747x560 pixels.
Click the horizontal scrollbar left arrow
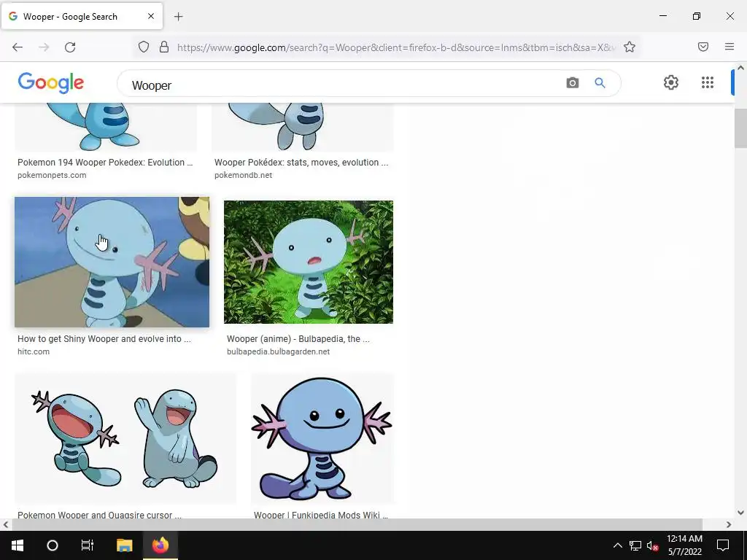pyautogui.click(x=5, y=524)
